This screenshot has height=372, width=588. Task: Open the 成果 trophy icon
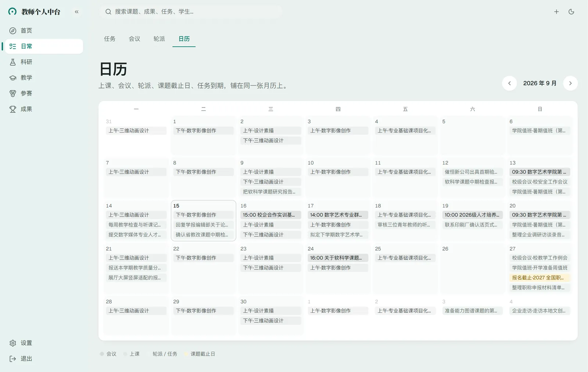click(x=13, y=109)
